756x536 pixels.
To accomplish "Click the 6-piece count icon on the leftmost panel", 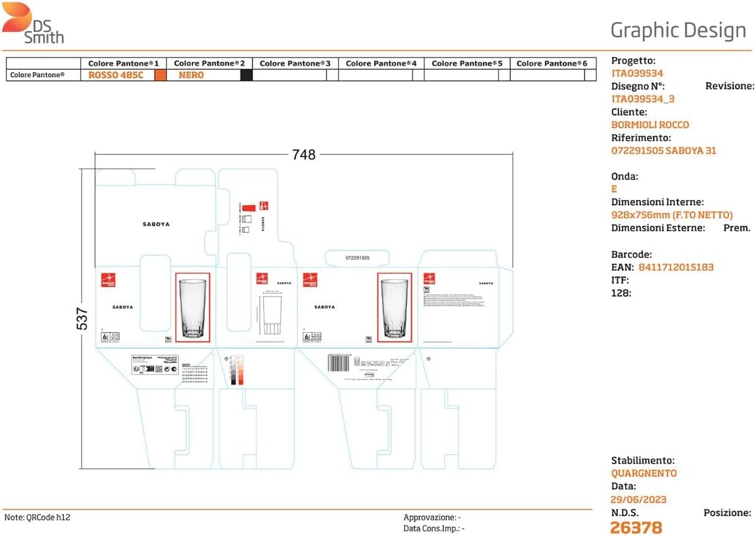I will click(x=104, y=336).
